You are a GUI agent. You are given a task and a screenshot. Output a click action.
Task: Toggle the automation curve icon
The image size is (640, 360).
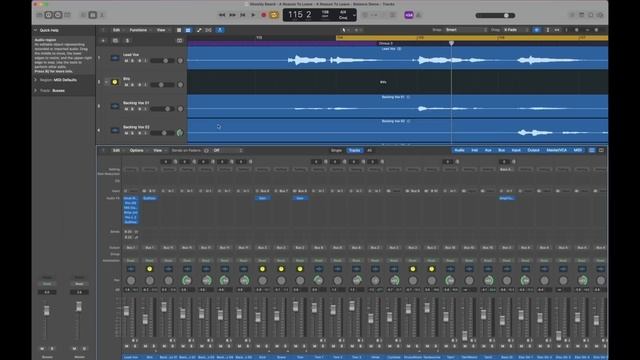199,30
